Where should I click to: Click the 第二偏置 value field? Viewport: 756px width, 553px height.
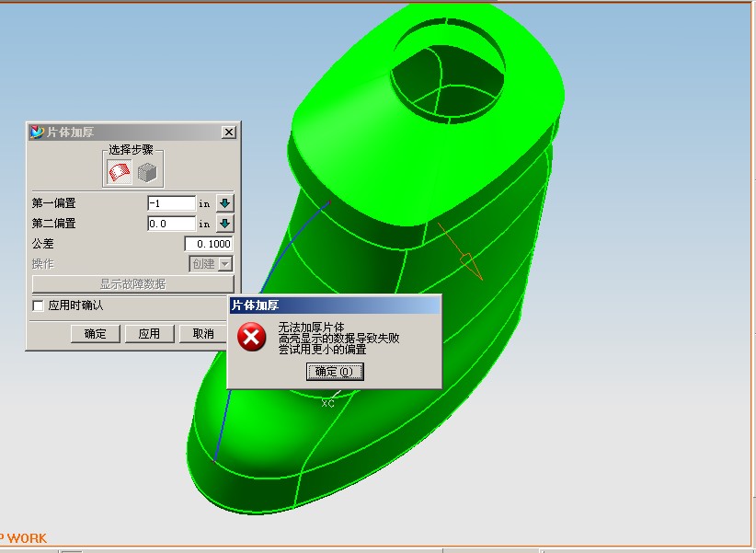172,224
